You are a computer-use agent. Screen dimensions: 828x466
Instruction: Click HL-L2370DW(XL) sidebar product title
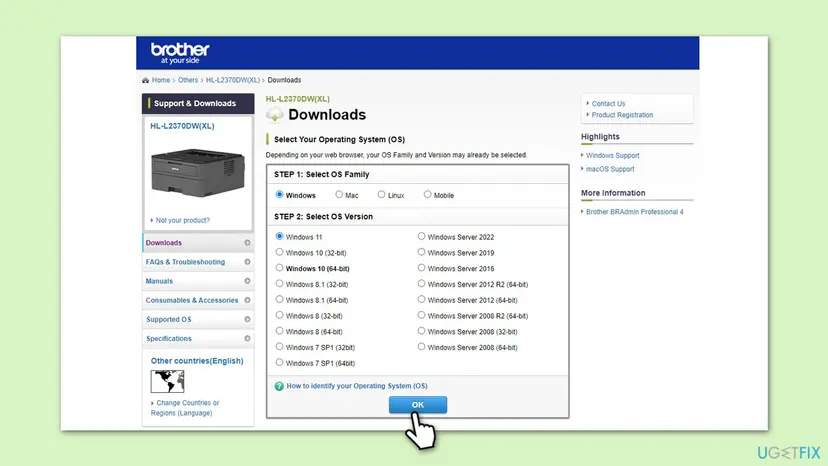[182, 126]
